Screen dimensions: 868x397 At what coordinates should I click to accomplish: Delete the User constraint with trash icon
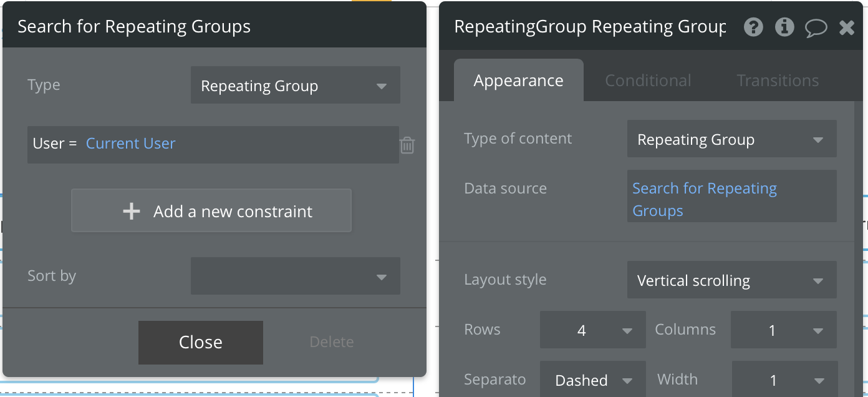pyautogui.click(x=407, y=145)
